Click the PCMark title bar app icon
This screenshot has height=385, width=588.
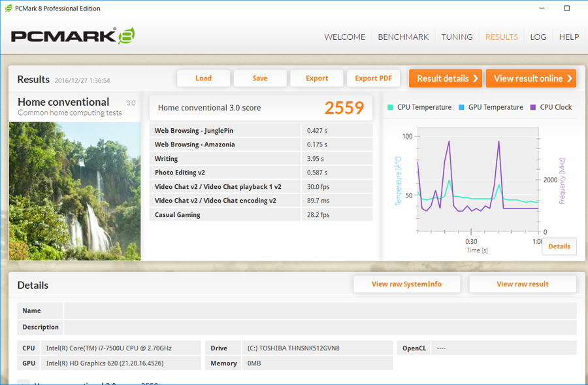(8, 8)
